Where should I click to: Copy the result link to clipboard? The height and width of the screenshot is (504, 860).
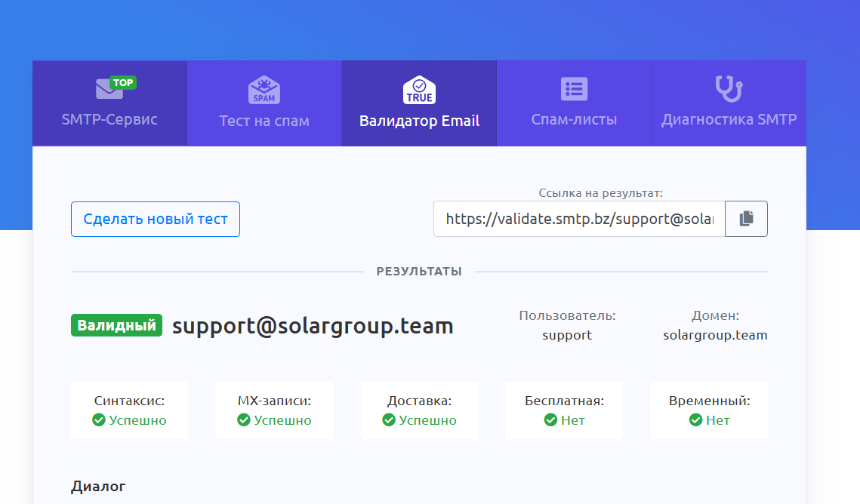pyautogui.click(x=746, y=219)
